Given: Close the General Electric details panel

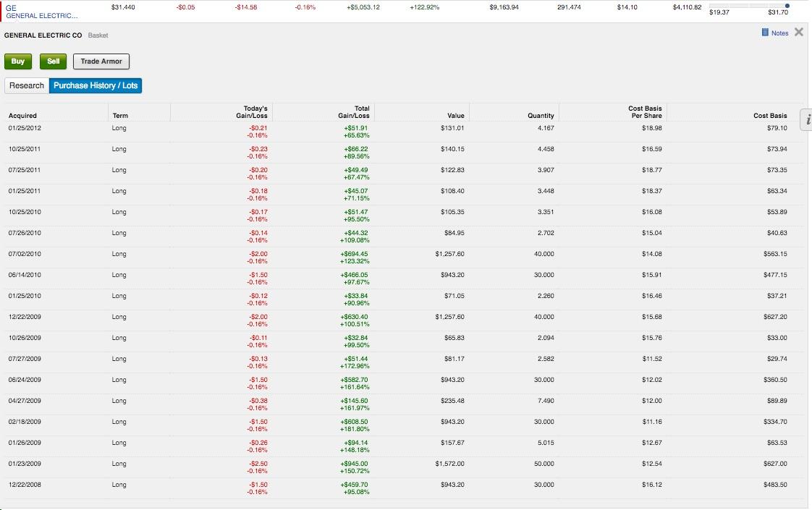Looking at the screenshot, I should [x=799, y=32].
